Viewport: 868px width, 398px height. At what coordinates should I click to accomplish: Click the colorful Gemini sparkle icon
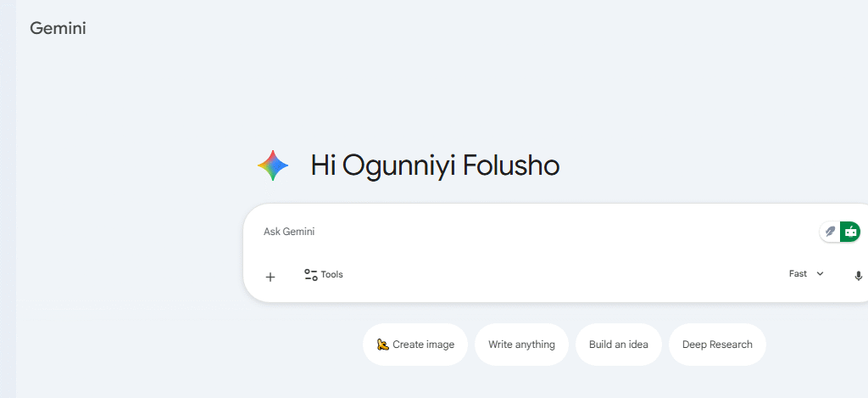pyautogui.click(x=273, y=165)
